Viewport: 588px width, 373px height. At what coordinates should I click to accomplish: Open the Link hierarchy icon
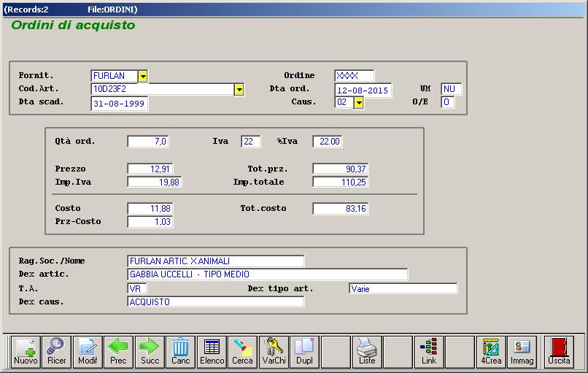[429, 352]
